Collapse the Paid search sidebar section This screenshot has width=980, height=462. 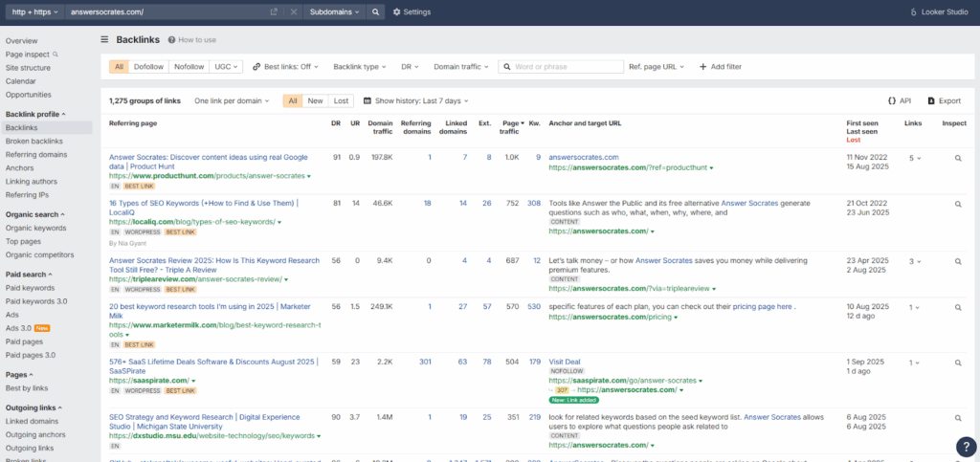pyautogui.click(x=29, y=275)
